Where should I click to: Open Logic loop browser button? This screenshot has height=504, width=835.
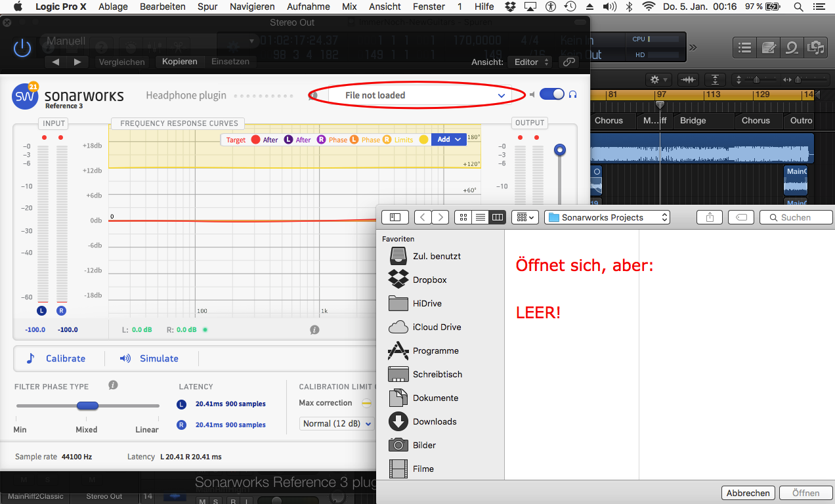(x=792, y=47)
